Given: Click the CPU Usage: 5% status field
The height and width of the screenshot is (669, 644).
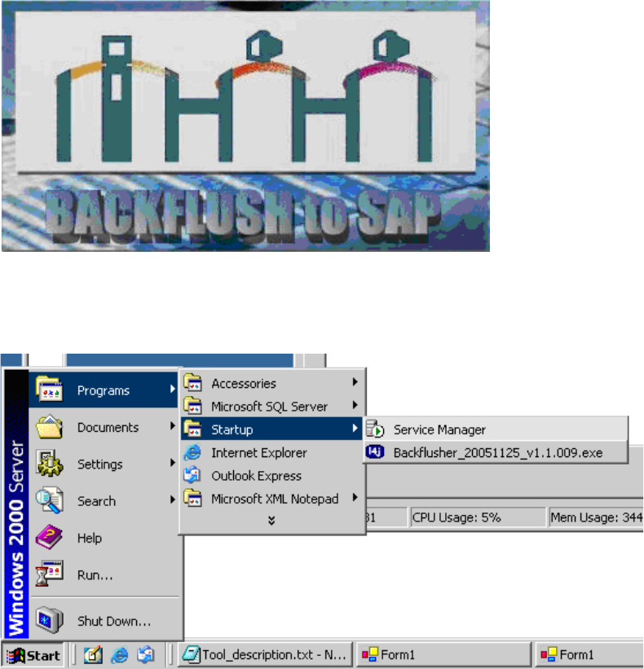Looking at the screenshot, I should 478,517.
